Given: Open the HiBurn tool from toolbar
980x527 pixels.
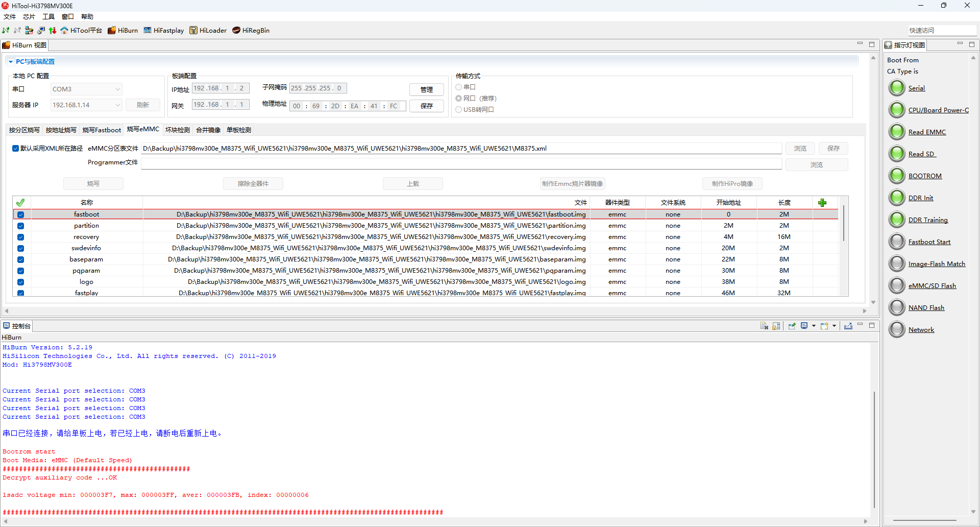Looking at the screenshot, I should click(x=122, y=31).
